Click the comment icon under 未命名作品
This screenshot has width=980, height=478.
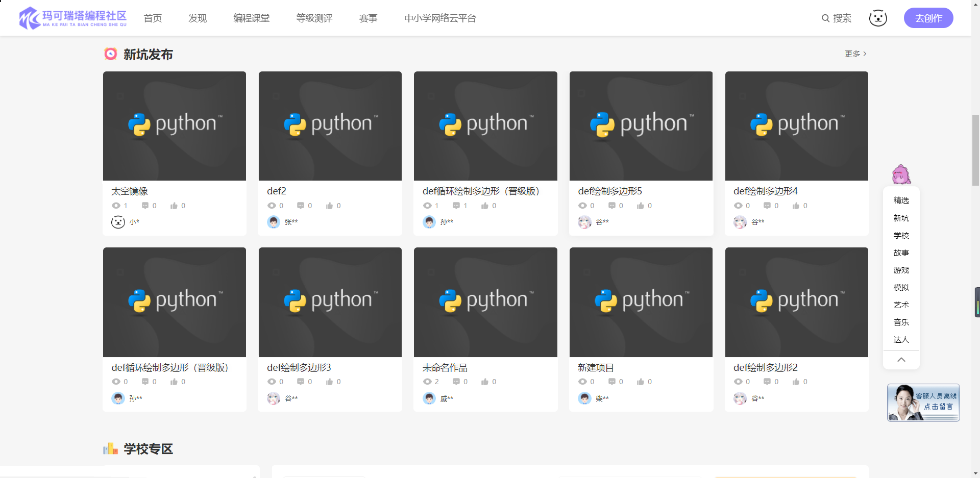(456, 382)
